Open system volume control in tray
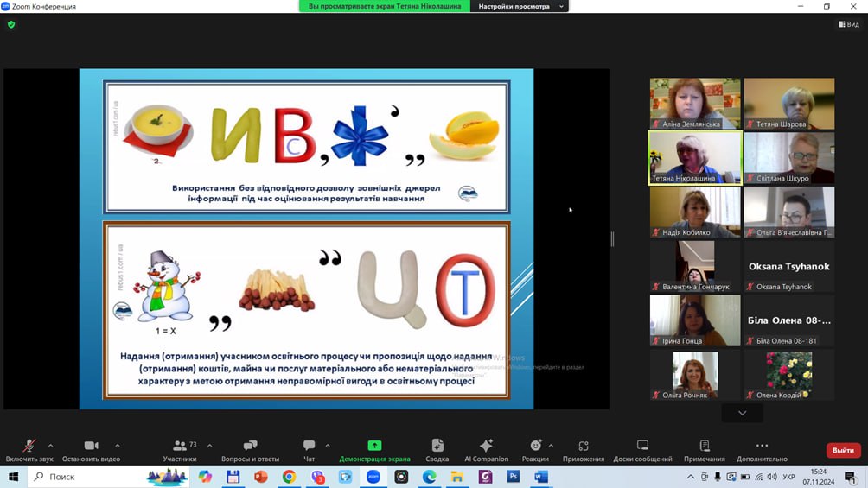 click(772, 477)
